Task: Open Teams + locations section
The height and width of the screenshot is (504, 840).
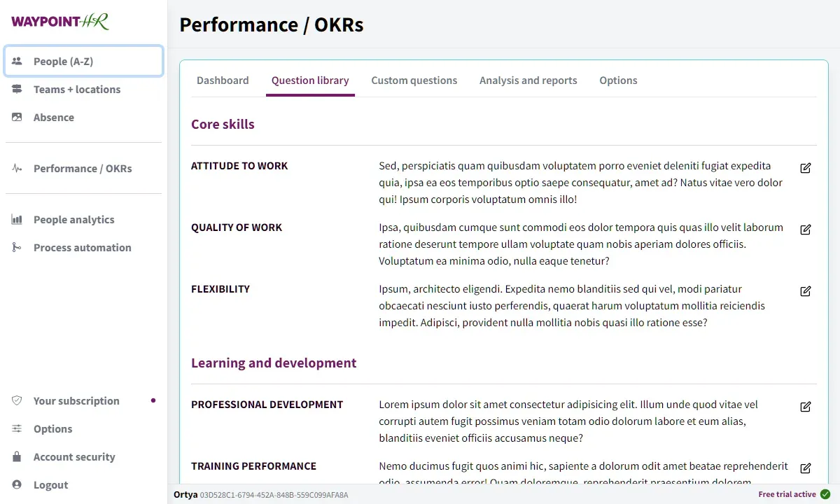Action: [76, 89]
